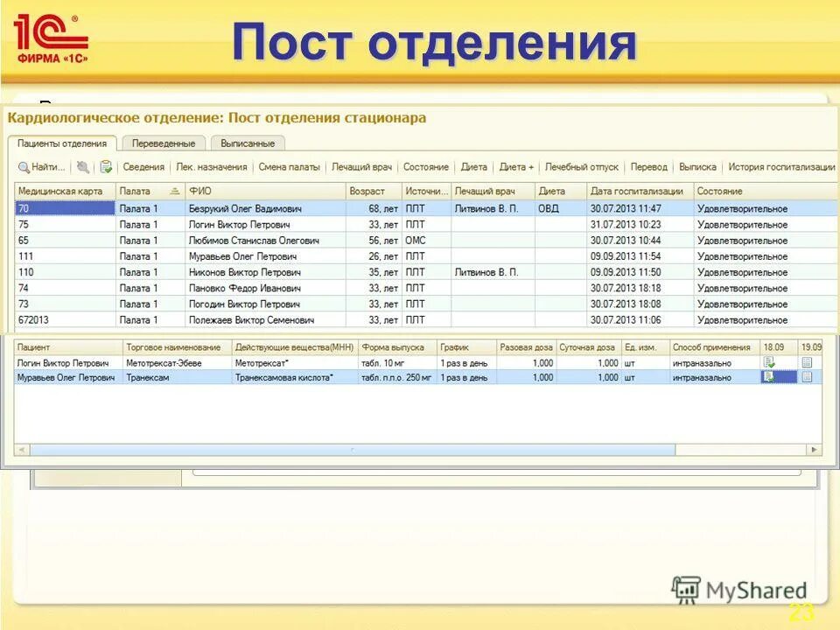Click the Лечебный отпуск leave icon
This screenshot has height=630, width=840.
(582, 166)
